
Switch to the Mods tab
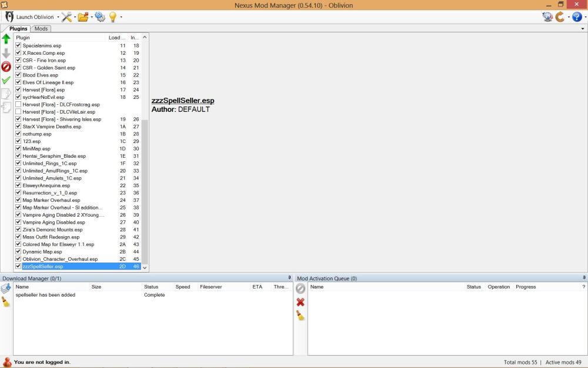(41, 28)
